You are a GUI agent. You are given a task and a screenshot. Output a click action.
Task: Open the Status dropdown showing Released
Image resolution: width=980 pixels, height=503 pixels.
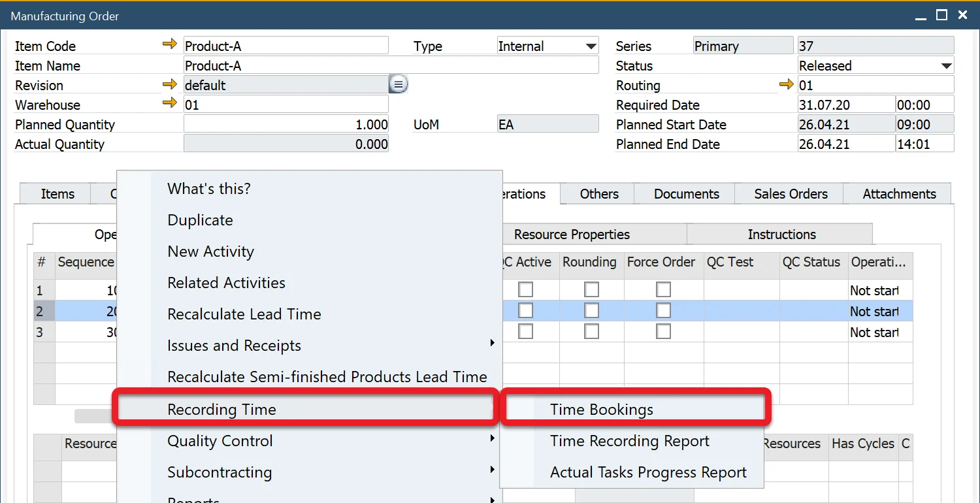[946, 66]
